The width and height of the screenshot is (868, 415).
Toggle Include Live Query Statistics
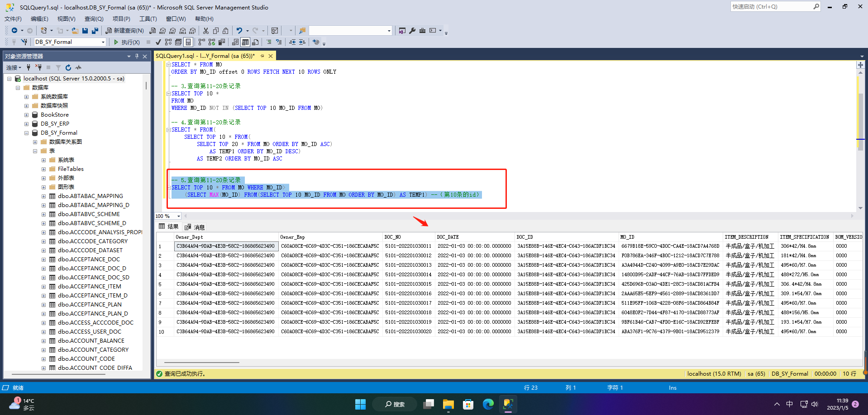[212, 42]
